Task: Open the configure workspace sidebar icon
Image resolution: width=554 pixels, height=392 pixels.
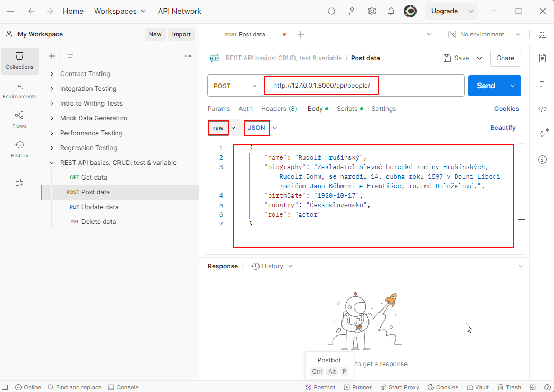Action: [20, 182]
